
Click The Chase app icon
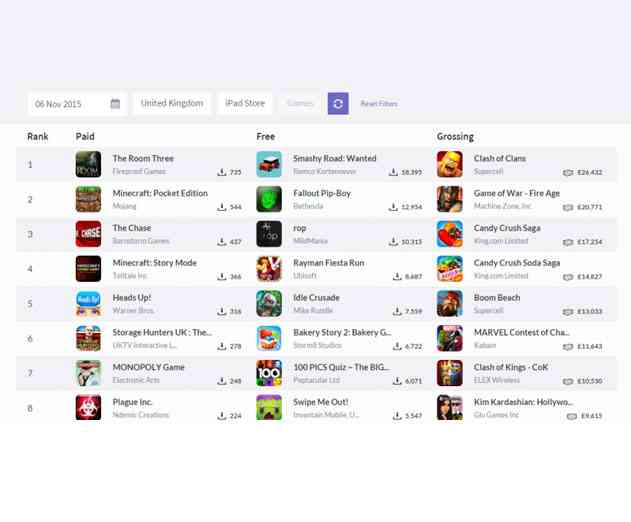(88, 234)
